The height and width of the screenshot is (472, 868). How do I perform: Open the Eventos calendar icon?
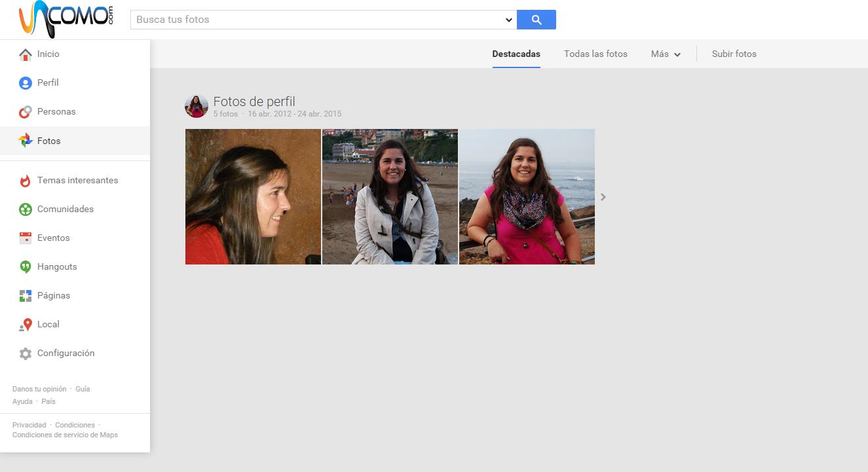pos(26,238)
